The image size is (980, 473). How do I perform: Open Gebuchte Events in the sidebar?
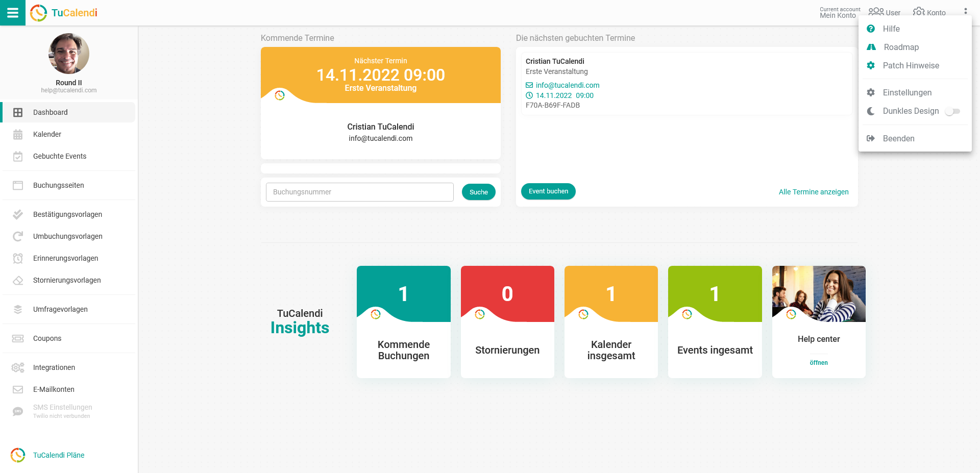pyautogui.click(x=68, y=156)
